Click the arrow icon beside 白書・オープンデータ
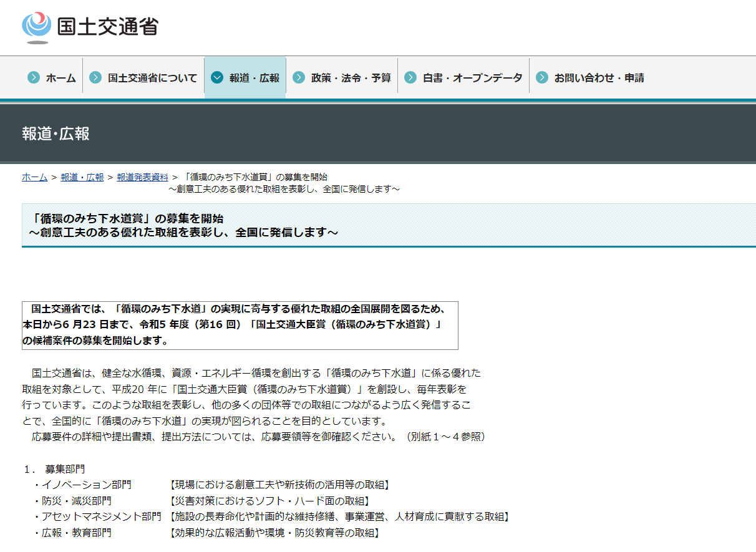The width and height of the screenshot is (756, 552). pyautogui.click(x=410, y=78)
